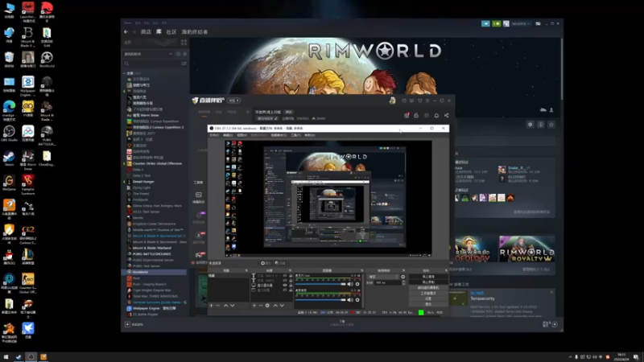Open OBS 视图 menu
Viewport: 644px width, 362px height.
242,135
